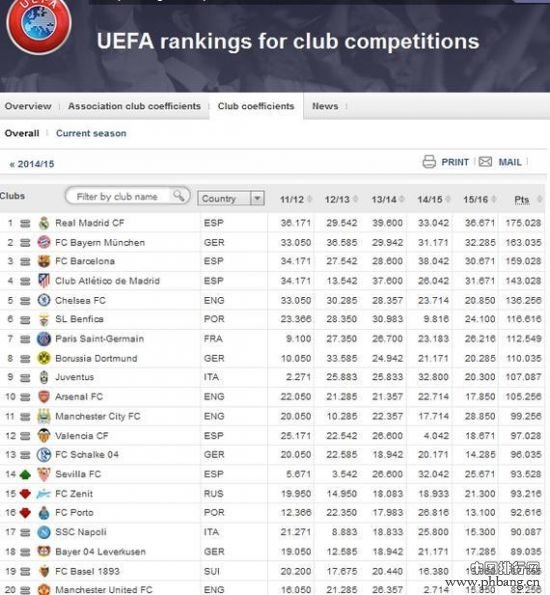The image size is (550, 595).
Task: Go to previous season 2014/15
Action: point(32,164)
